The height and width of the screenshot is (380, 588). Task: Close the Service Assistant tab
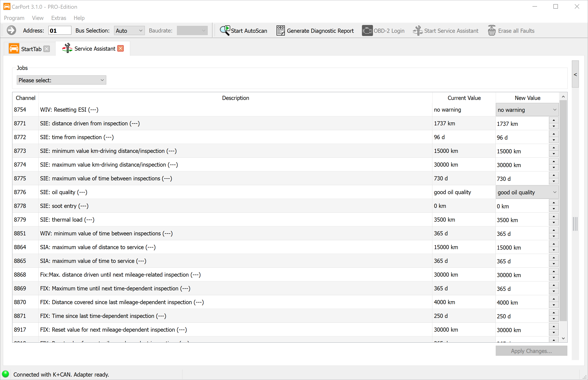click(x=120, y=49)
